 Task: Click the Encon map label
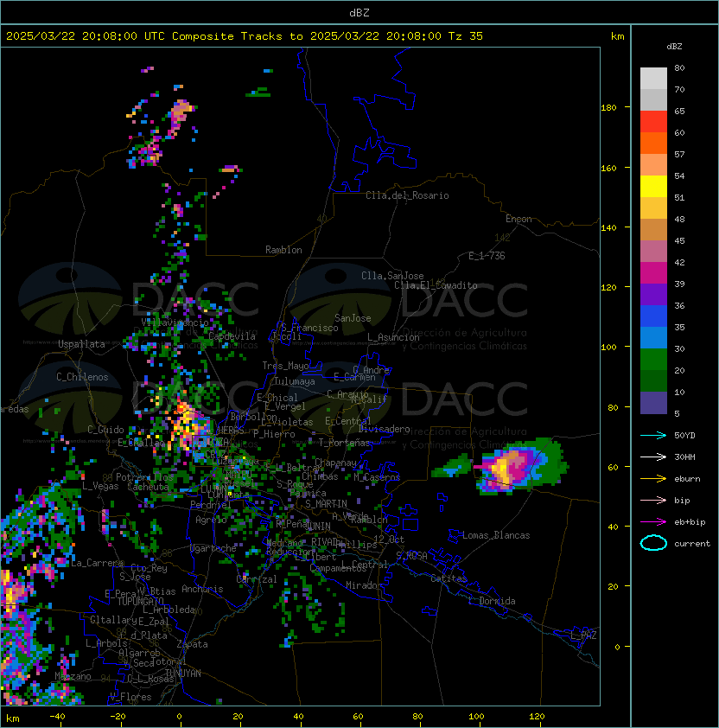click(519, 219)
